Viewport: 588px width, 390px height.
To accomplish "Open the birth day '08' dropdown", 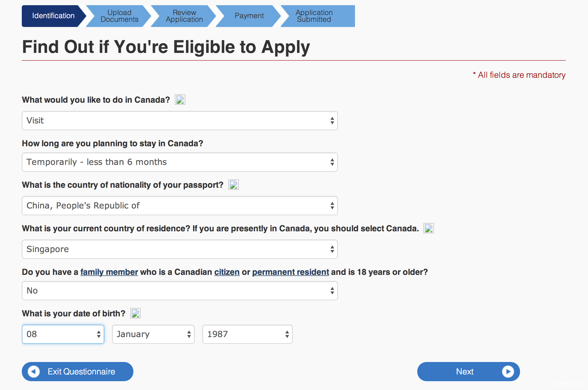I will click(63, 334).
